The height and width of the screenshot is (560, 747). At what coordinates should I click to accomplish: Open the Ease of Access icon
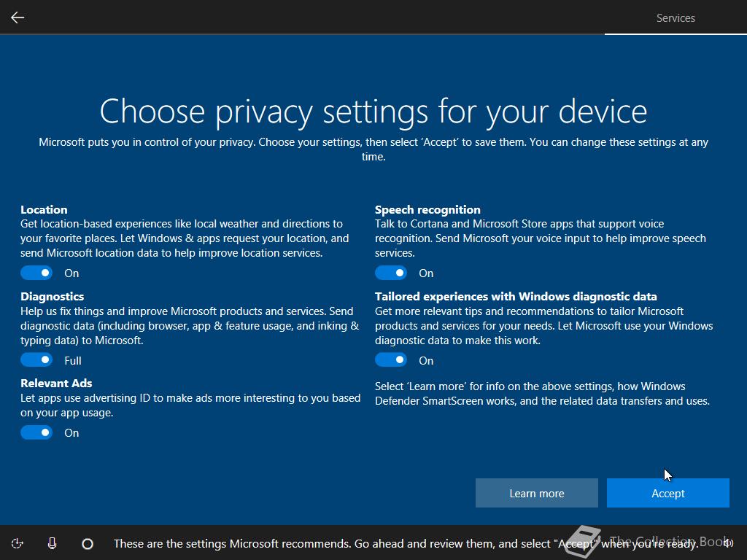point(18,543)
